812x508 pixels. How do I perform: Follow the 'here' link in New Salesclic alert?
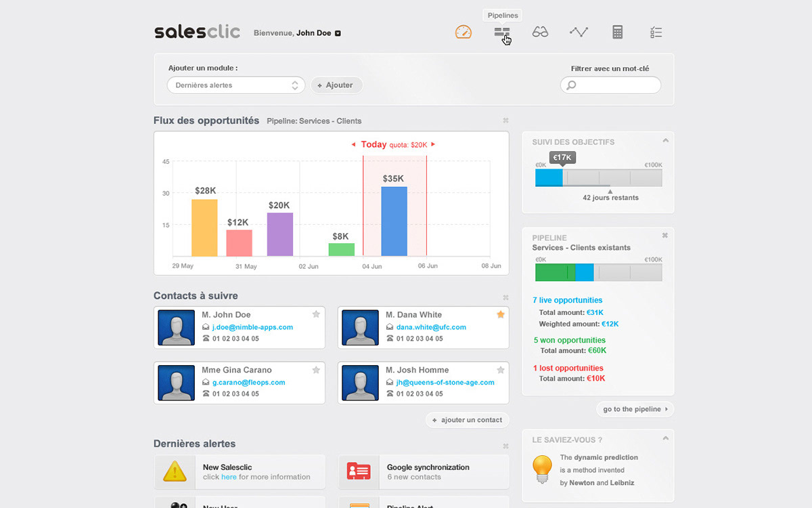[x=229, y=477]
